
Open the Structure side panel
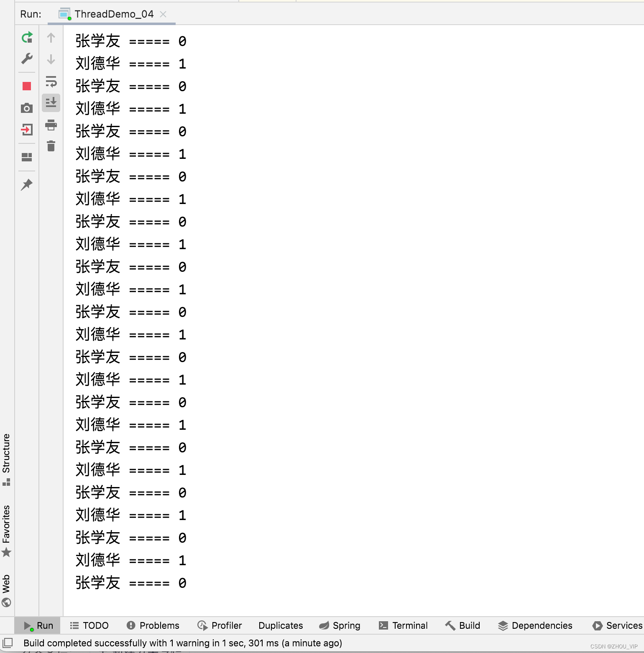(x=6, y=460)
